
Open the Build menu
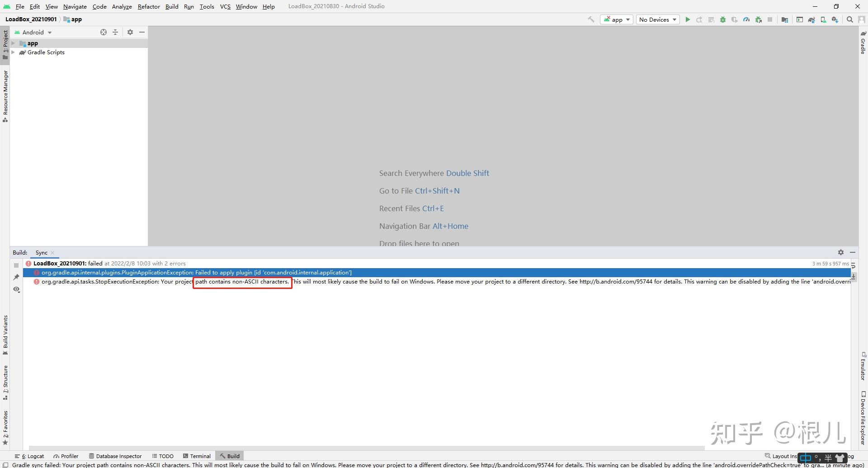tap(171, 6)
